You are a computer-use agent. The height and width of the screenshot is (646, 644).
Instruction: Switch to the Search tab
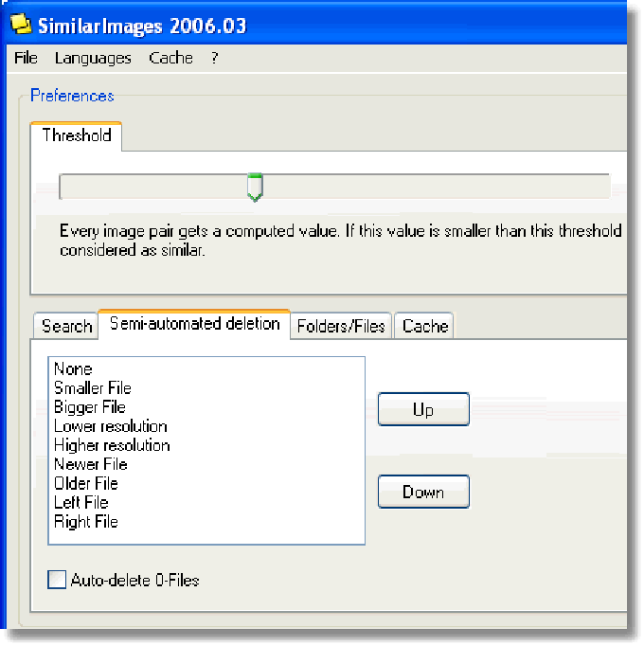[66, 326]
